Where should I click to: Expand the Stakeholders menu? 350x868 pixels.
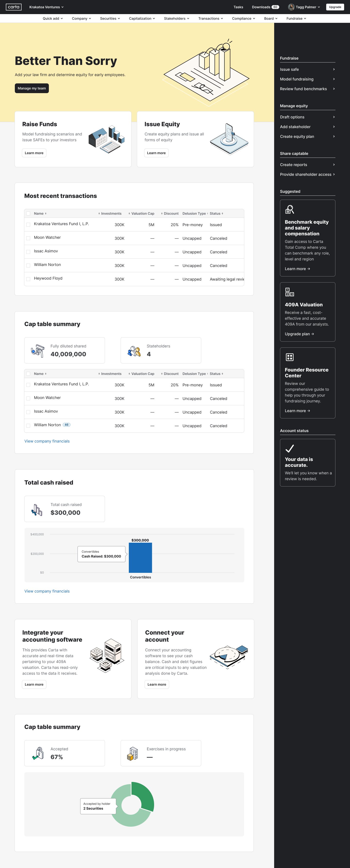[176, 18]
